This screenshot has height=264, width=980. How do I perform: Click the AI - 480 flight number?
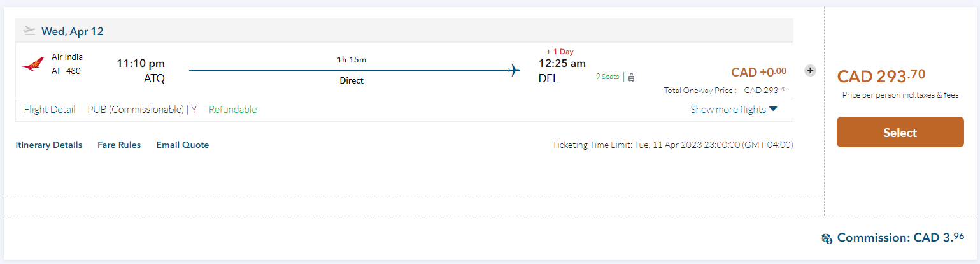click(66, 71)
